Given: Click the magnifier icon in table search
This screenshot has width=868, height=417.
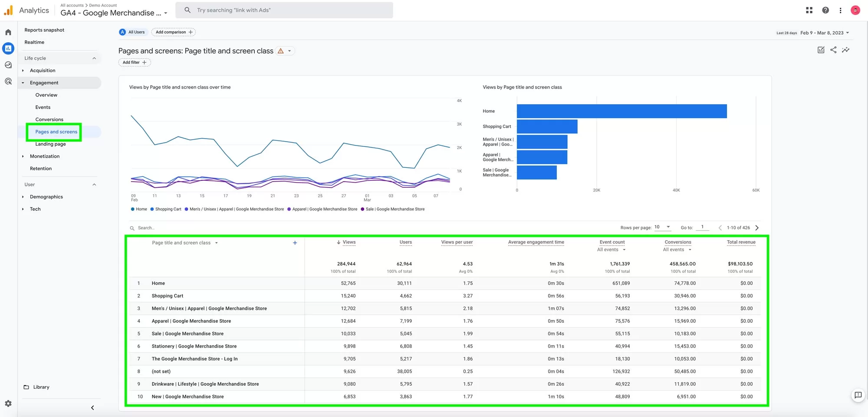Looking at the screenshot, I should (x=132, y=228).
